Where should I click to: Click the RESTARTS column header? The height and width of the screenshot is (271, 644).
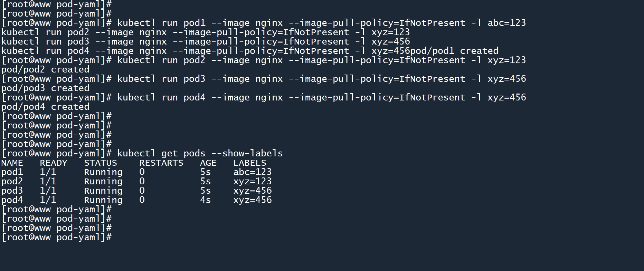click(x=161, y=163)
